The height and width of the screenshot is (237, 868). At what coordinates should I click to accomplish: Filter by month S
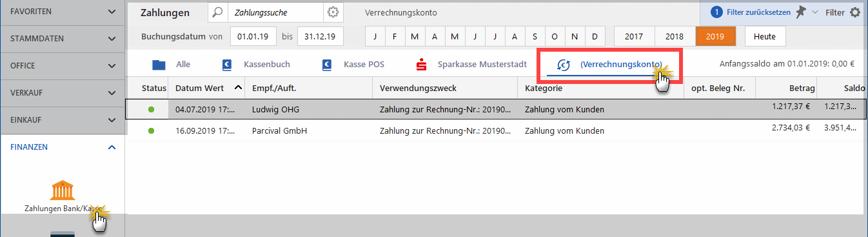(x=535, y=36)
